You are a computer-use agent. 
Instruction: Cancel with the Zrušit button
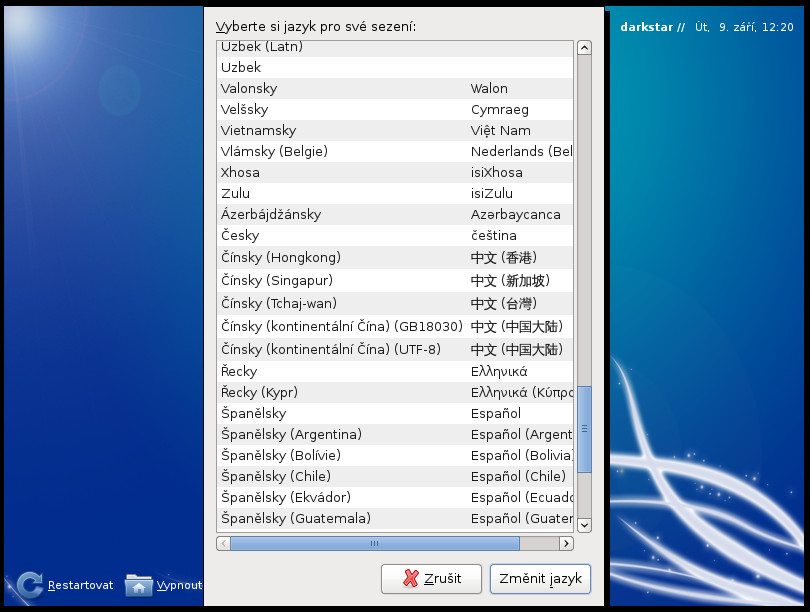click(431, 579)
